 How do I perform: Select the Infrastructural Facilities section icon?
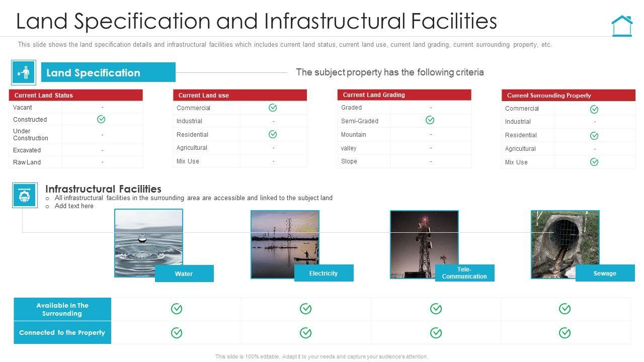[x=25, y=195]
